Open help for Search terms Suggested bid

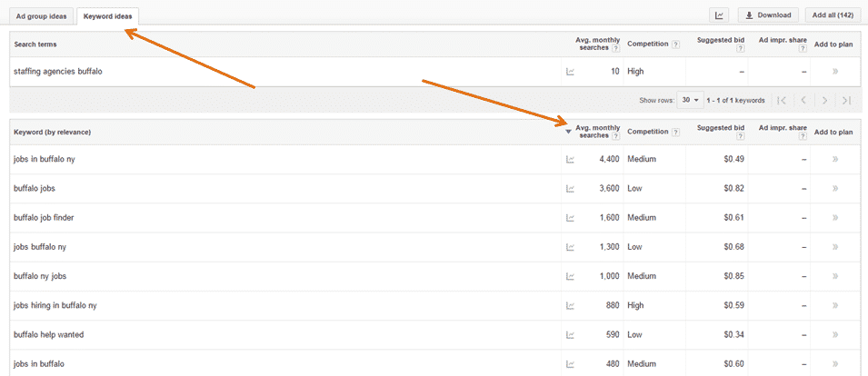[741, 49]
